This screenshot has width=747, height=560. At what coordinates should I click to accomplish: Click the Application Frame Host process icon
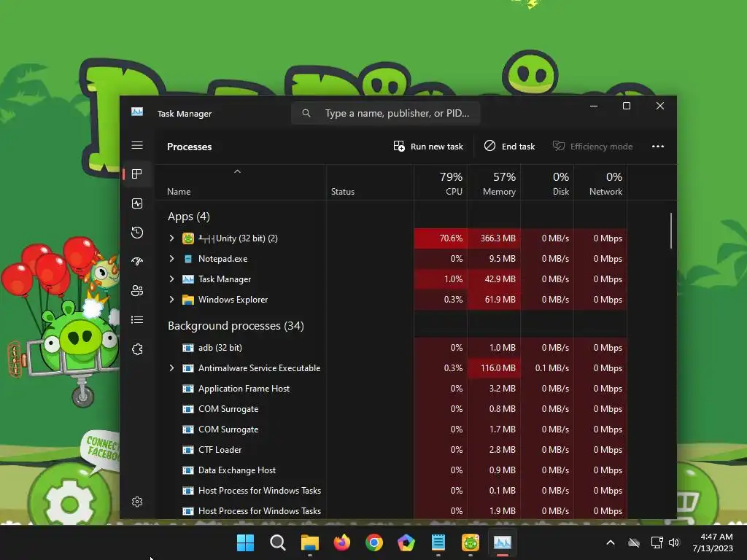point(188,389)
